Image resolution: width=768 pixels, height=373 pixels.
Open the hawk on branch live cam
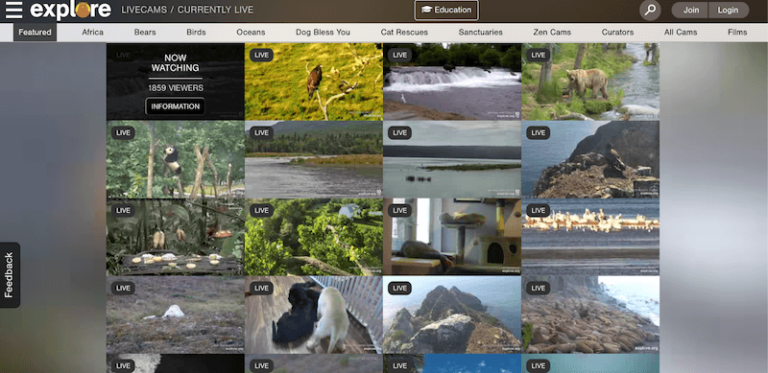tap(313, 81)
